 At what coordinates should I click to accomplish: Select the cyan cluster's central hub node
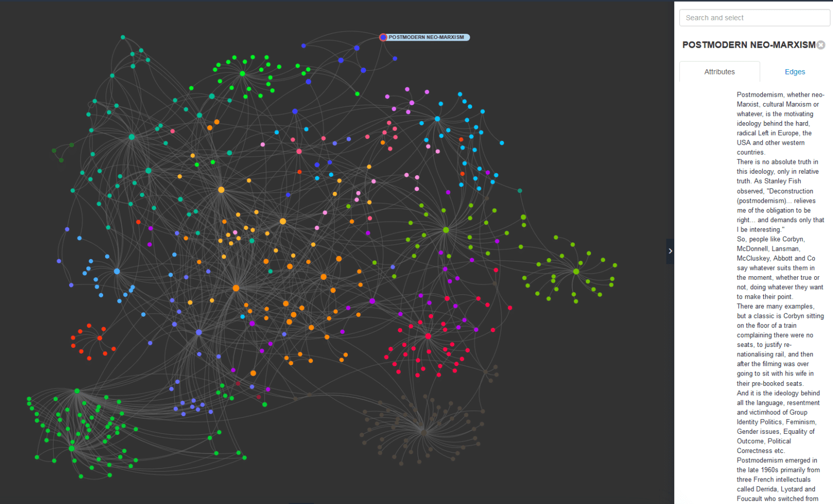coord(437,119)
